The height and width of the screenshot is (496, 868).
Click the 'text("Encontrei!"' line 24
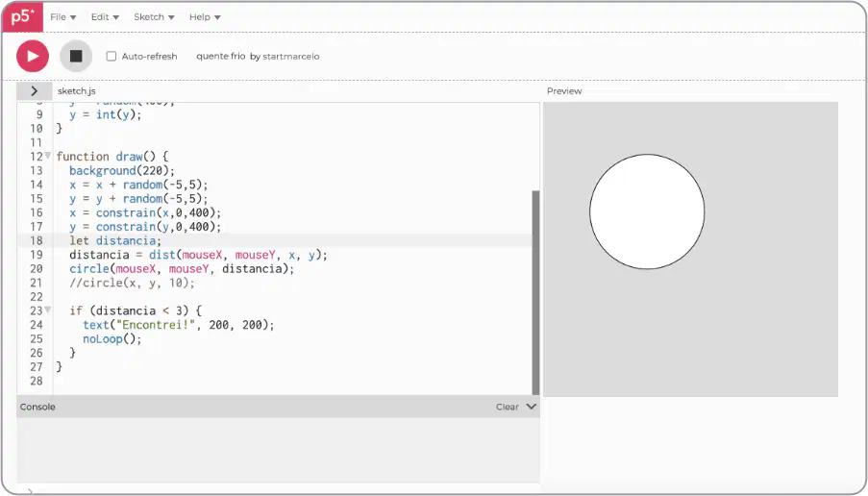[x=178, y=325]
